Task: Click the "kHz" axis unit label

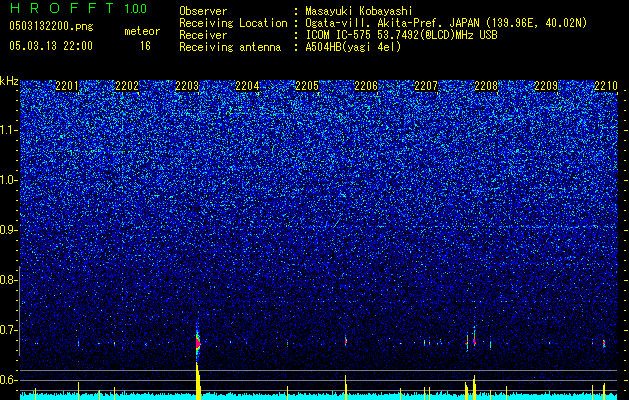Action: coord(9,81)
